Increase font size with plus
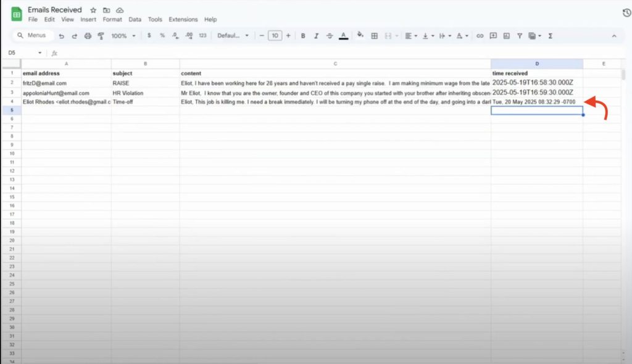632x364 pixels. tap(288, 35)
